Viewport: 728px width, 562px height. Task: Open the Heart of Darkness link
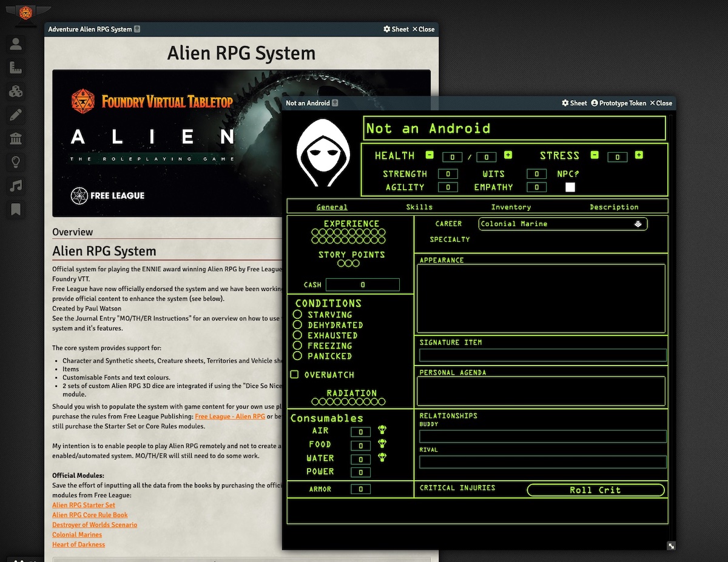click(78, 544)
